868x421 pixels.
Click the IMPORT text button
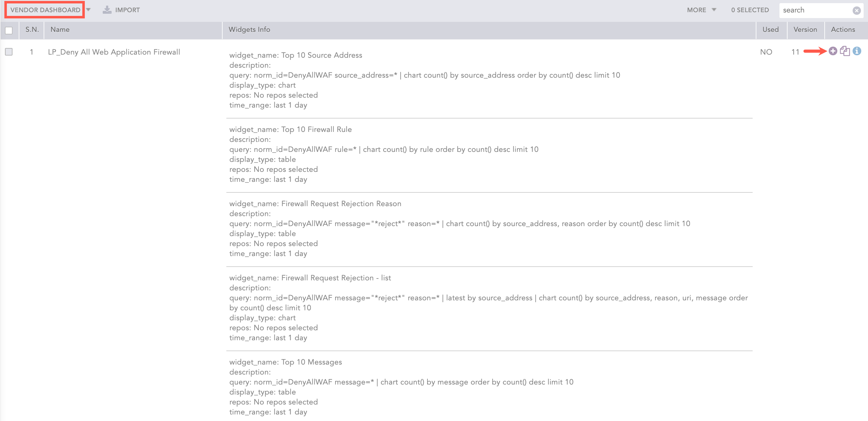(128, 10)
